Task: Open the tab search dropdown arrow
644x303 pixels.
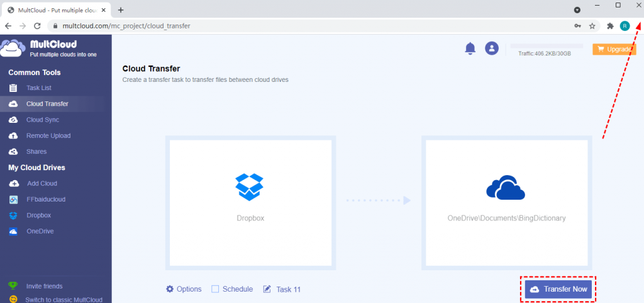Action: (x=577, y=10)
